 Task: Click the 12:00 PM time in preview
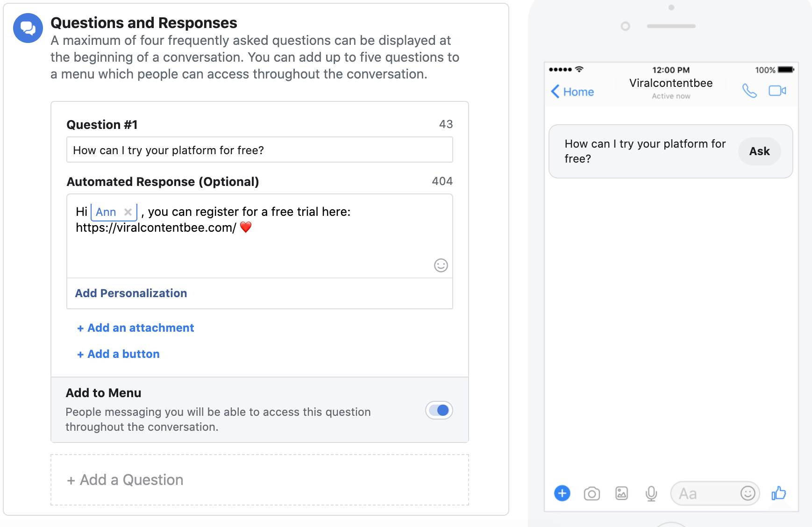[x=671, y=70]
